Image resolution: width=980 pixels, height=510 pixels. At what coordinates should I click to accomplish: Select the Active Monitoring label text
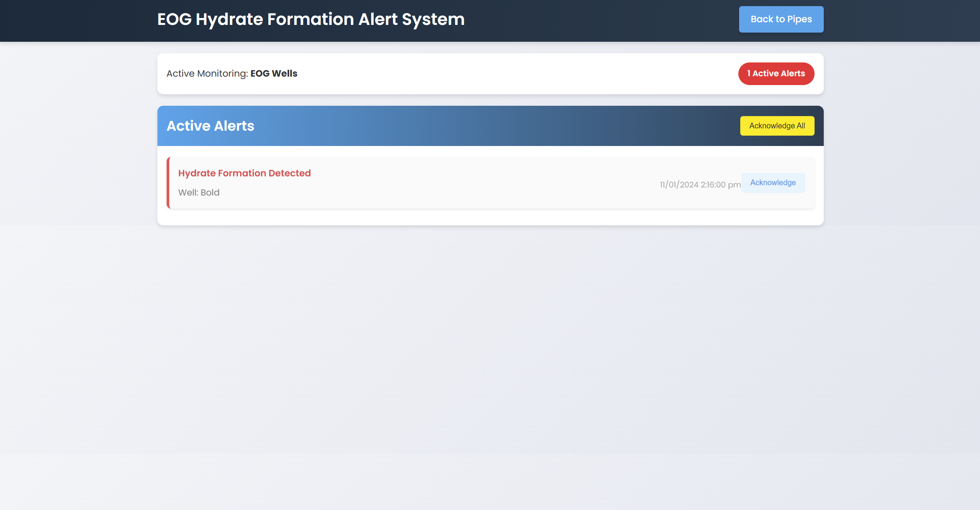[207, 74]
